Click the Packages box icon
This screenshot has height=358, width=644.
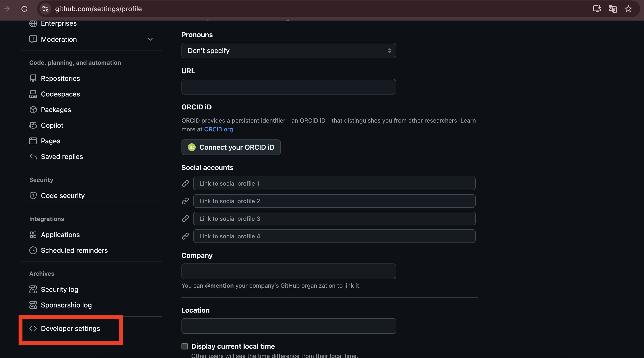click(33, 110)
